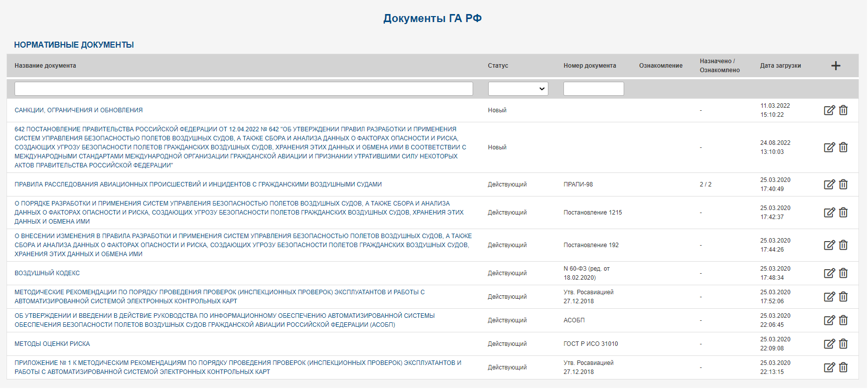Edit the ВОЗДУШНЫЙ КОДЕКС document
The image size is (868, 390).
829,273
